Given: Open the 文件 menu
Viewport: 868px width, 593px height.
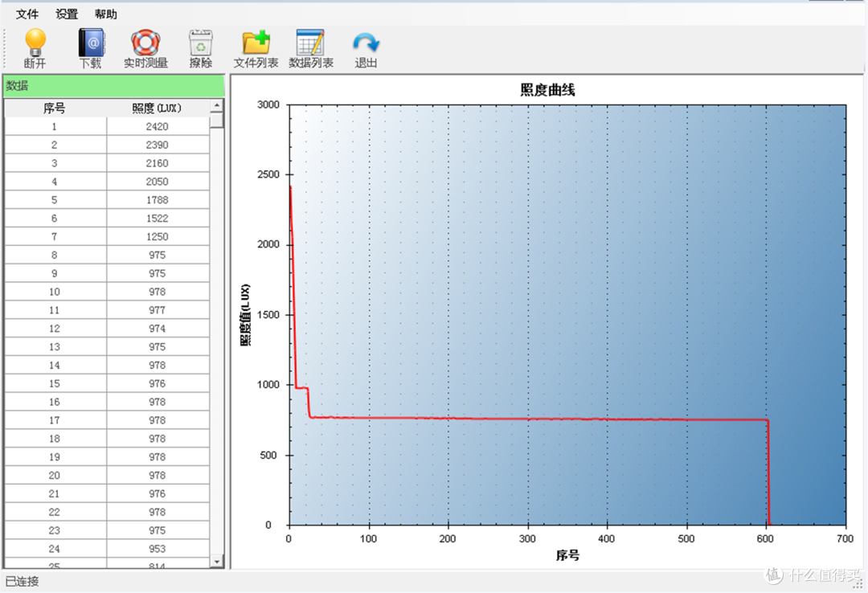Looking at the screenshot, I should [x=27, y=14].
